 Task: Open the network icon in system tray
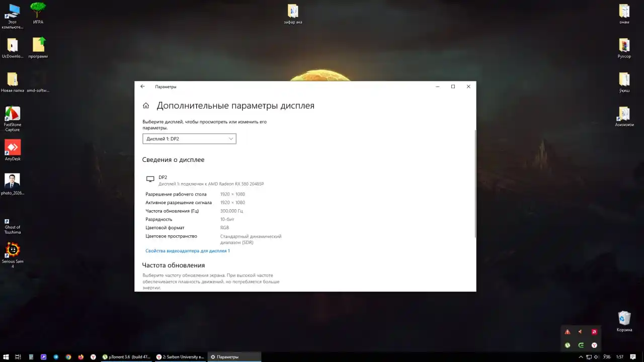coord(589,357)
